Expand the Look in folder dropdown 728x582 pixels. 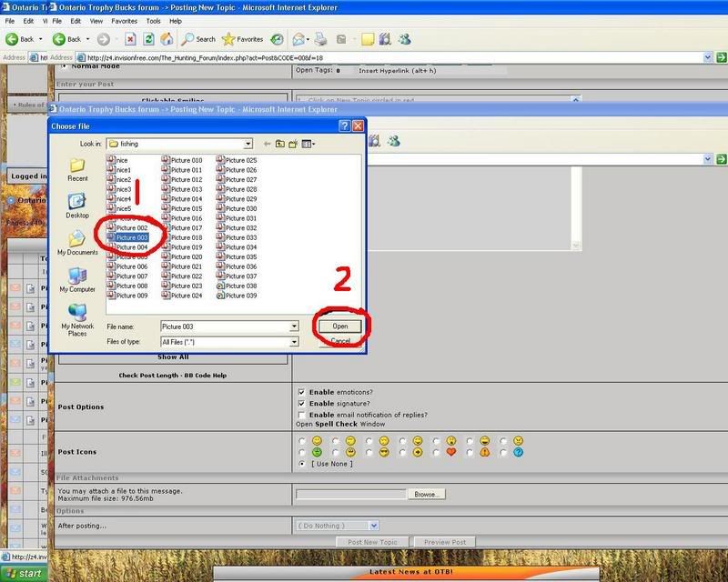click(248, 144)
